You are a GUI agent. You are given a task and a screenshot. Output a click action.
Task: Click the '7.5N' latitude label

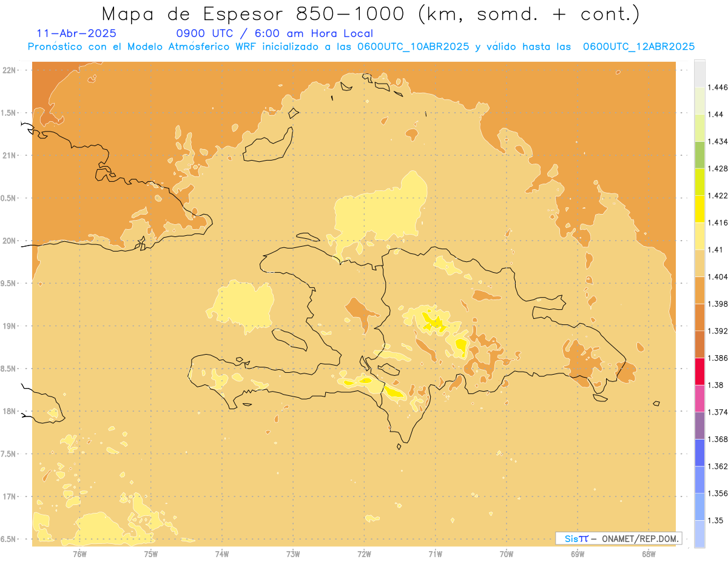click(9, 455)
